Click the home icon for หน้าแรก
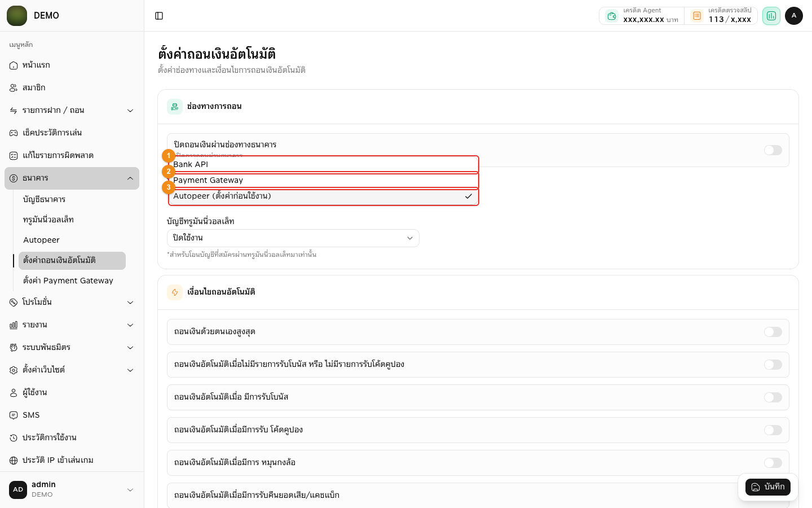Screen dimensions: 812x508 (x=14, y=65)
